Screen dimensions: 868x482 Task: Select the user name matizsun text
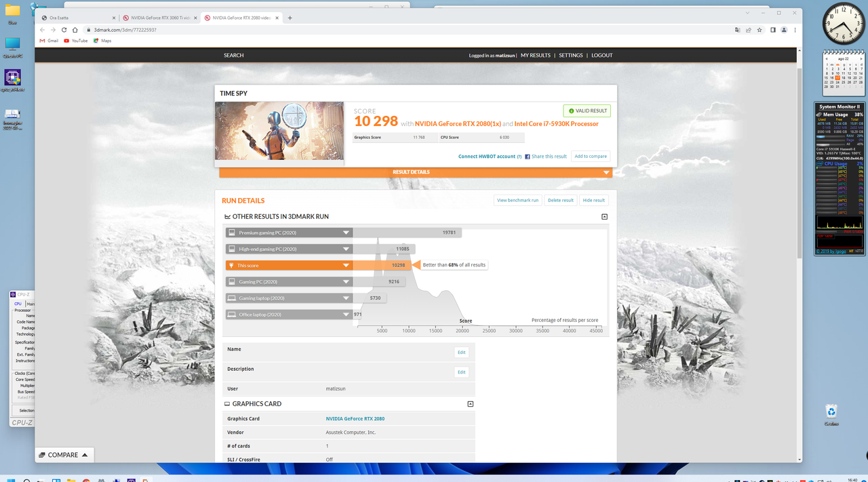coord(335,388)
